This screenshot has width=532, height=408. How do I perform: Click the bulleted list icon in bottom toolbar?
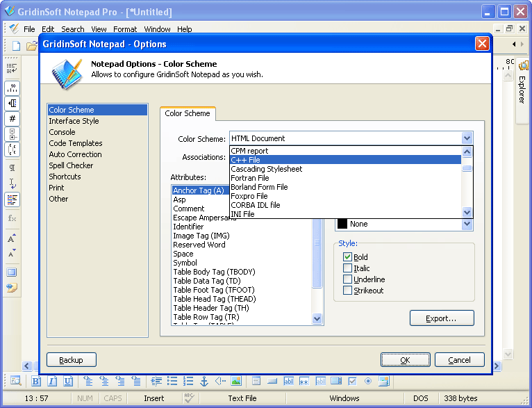[172, 381]
